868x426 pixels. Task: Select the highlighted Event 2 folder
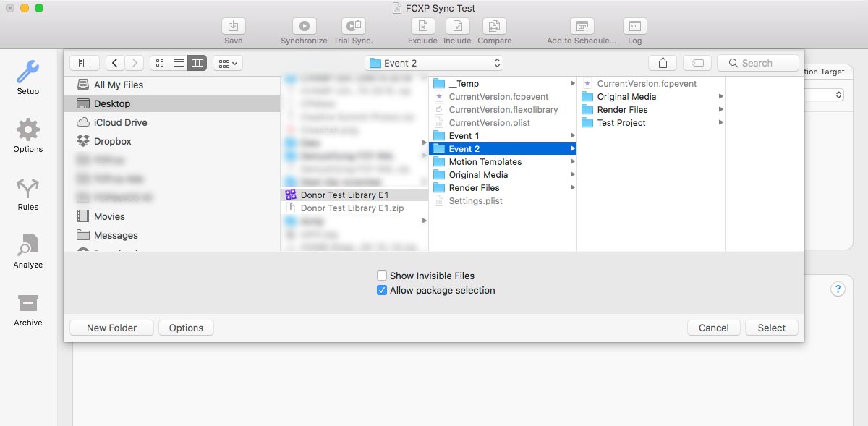click(503, 148)
